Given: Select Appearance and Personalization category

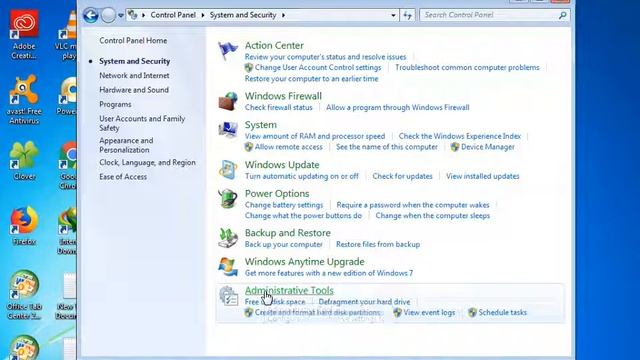Looking at the screenshot, I should point(126,145).
